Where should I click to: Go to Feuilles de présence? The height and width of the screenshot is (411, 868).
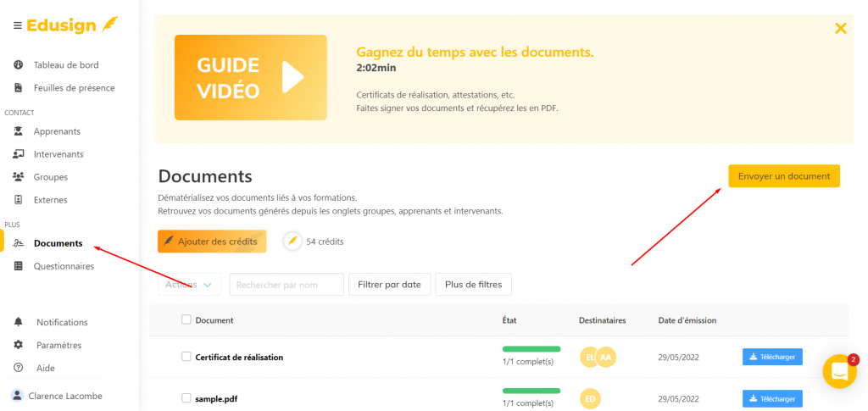[75, 87]
